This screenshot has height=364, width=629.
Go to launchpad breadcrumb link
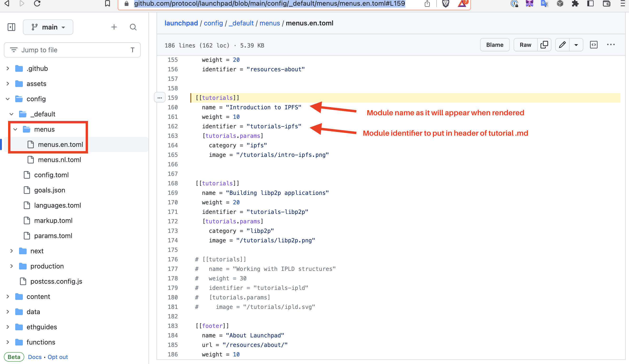(181, 23)
